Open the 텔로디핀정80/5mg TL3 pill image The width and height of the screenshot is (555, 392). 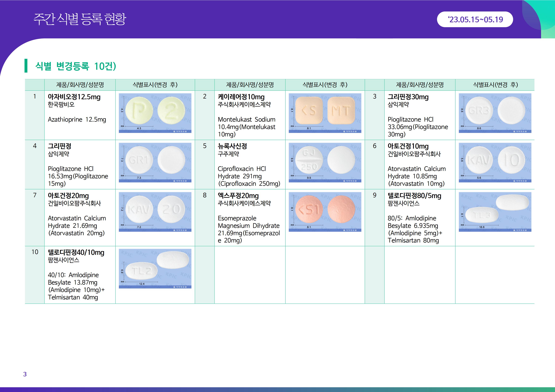[x=495, y=212]
